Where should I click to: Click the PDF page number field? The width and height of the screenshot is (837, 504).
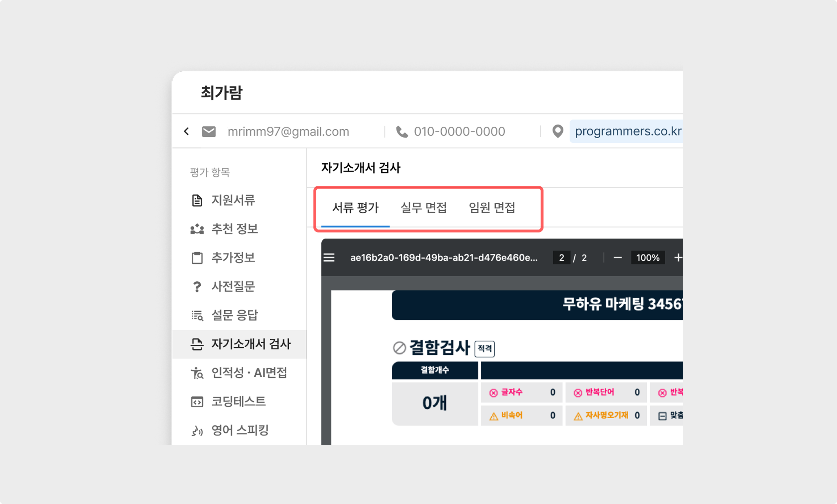[x=561, y=258]
